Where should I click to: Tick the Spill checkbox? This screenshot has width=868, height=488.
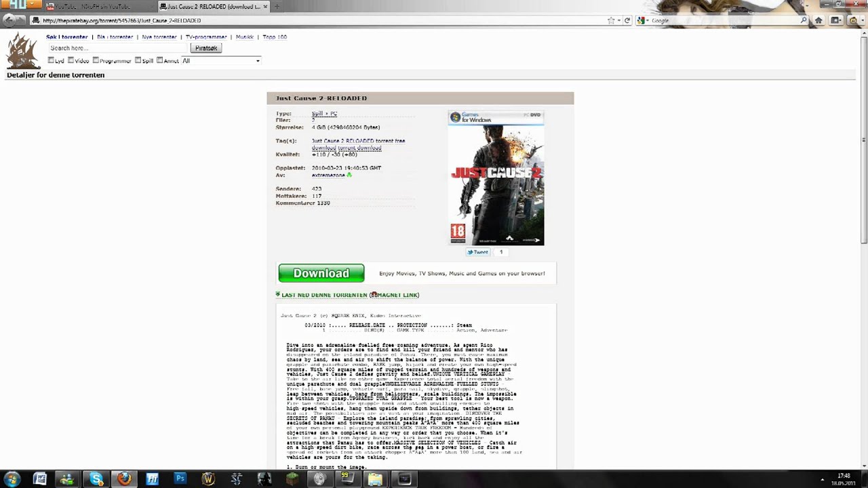pyautogui.click(x=138, y=60)
